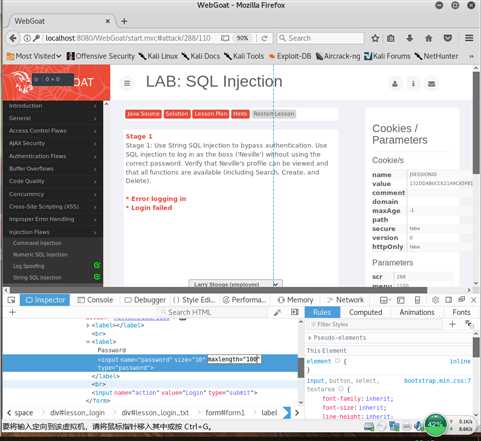Screen dimensions: 481x441
Task: Add new CSS rule plus icon
Action: [x=452, y=324]
